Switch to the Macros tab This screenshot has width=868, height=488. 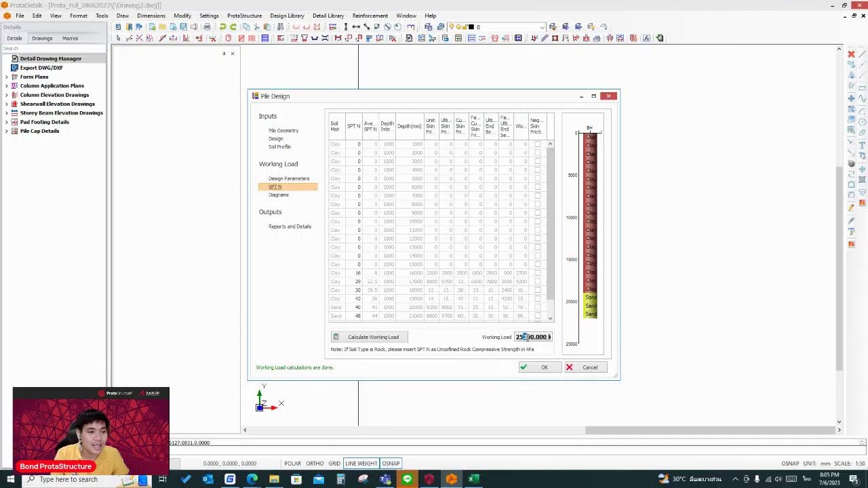coord(70,39)
